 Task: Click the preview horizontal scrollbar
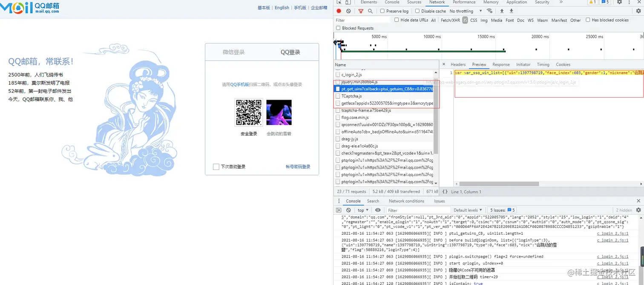click(498, 184)
